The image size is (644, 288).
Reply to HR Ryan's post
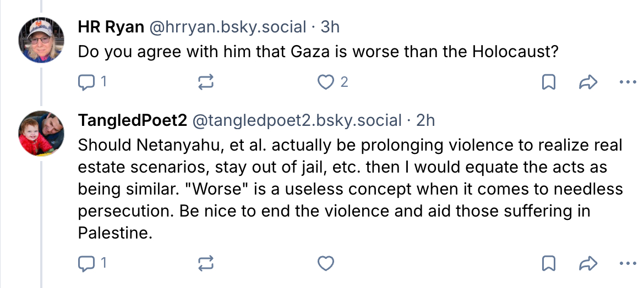click(87, 82)
